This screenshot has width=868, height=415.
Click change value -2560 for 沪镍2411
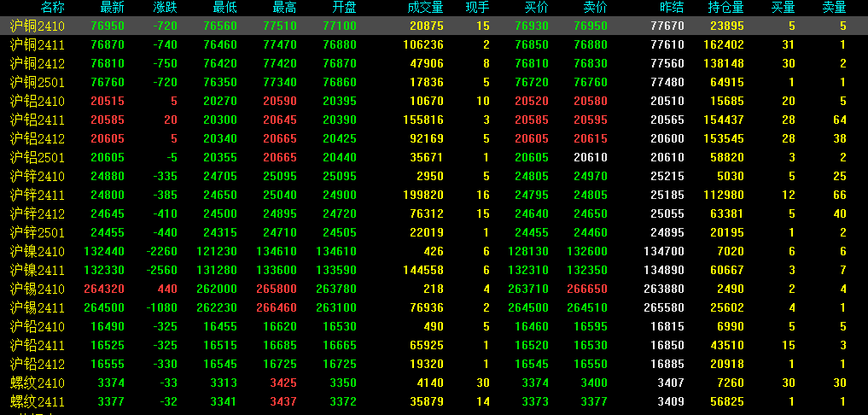(163, 271)
